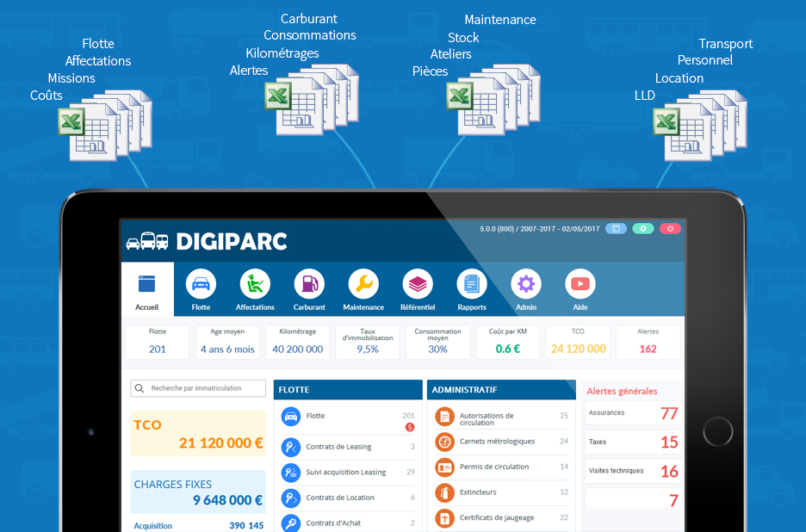Open the Affectations seat icon
The image size is (806, 532).
[x=255, y=284]
